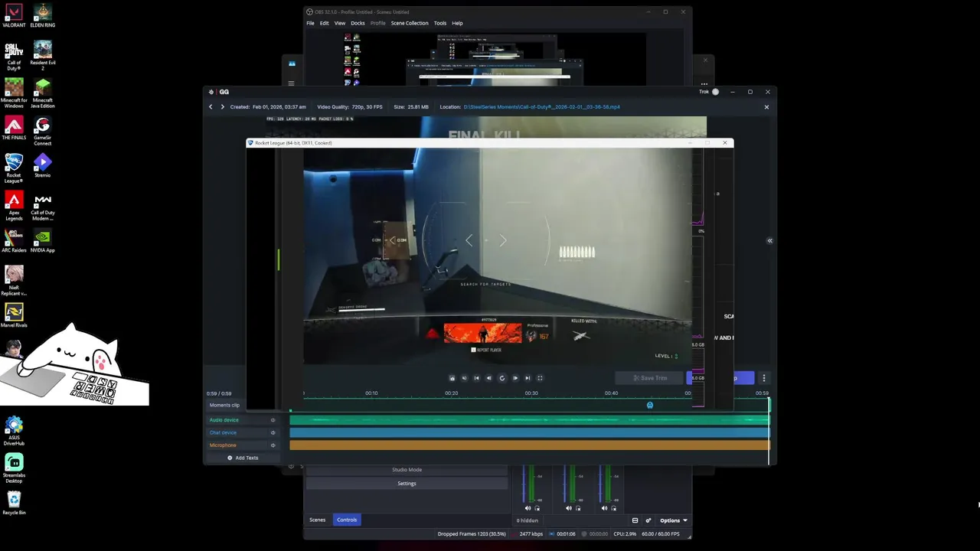Image resolution: width=980 pixels, height=551 pixels.
Task: Click the Add Texts button
Action: click(x=243, y=458)
